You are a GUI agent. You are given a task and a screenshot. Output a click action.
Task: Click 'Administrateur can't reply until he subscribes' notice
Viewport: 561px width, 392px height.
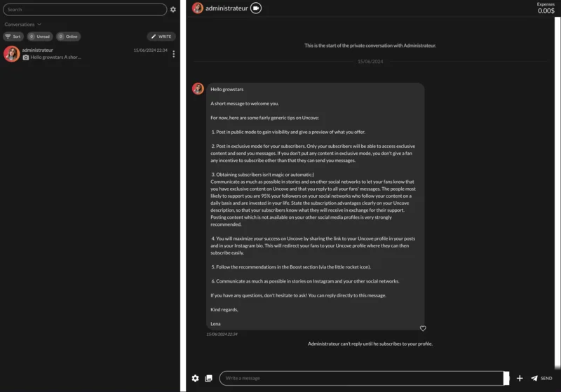(x=370, y=344)
